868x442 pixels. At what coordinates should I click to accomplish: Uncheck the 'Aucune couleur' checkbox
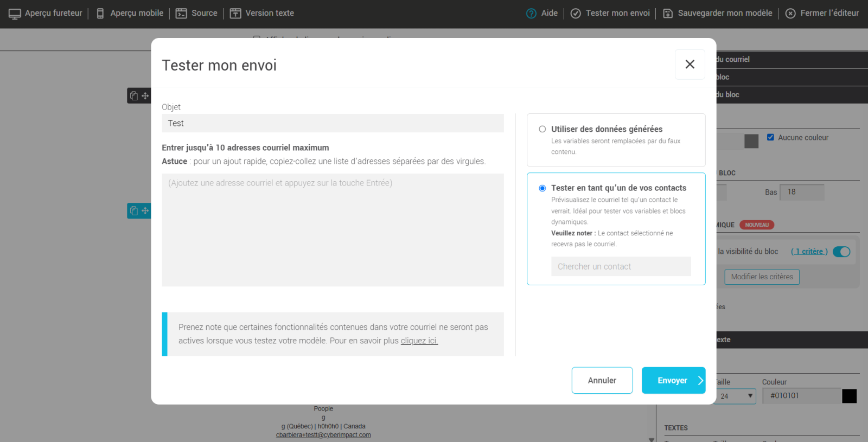pos(770,137)
